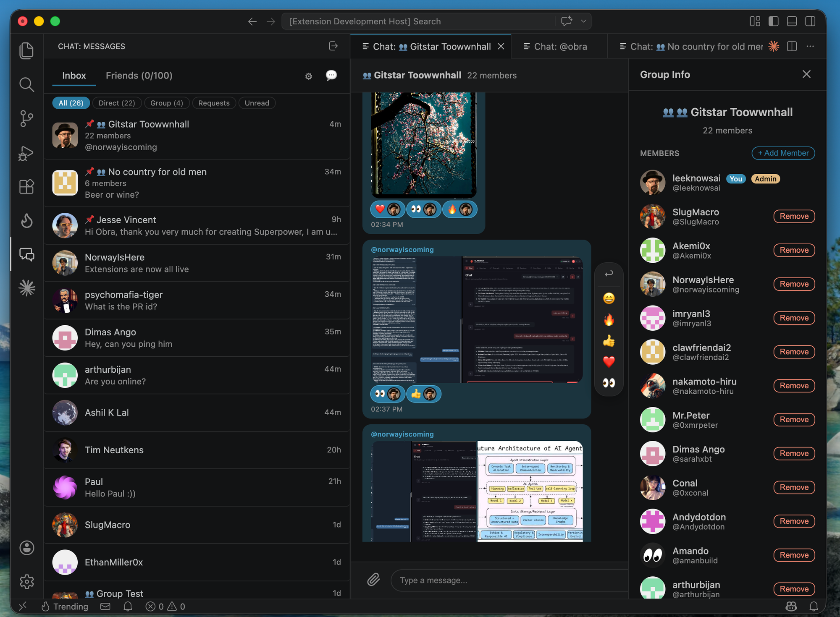Remove SlugMacro from the group

pos(793,216)
